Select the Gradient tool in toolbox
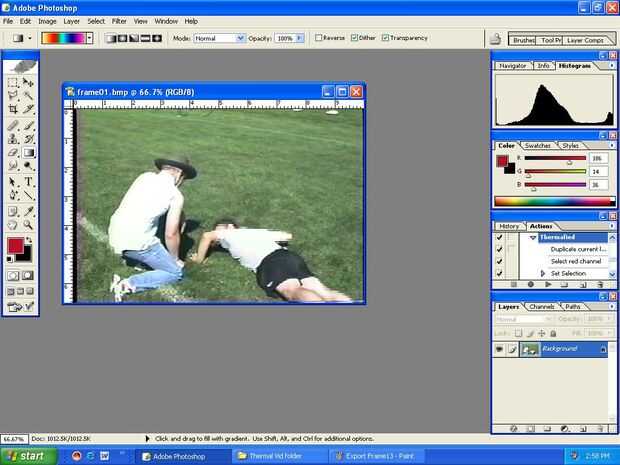The width and height of the screenshot is (620, 465). [x=28, y=153]
